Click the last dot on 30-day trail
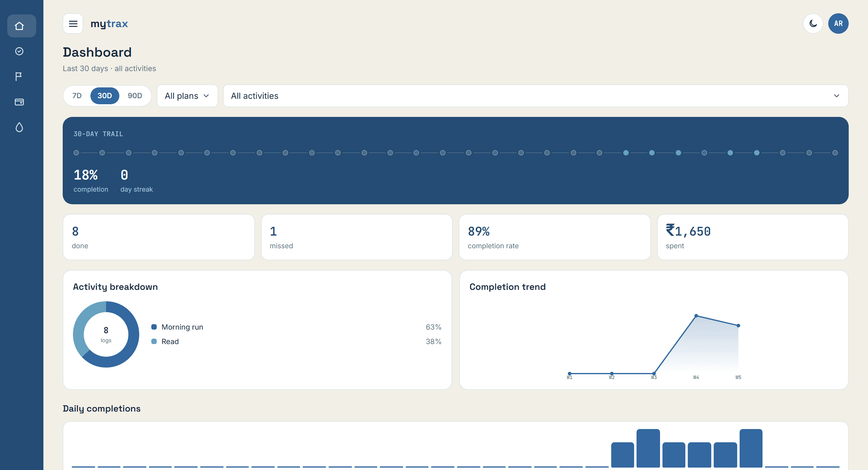The width and height of the screenshot is (868, 470). 835,153
